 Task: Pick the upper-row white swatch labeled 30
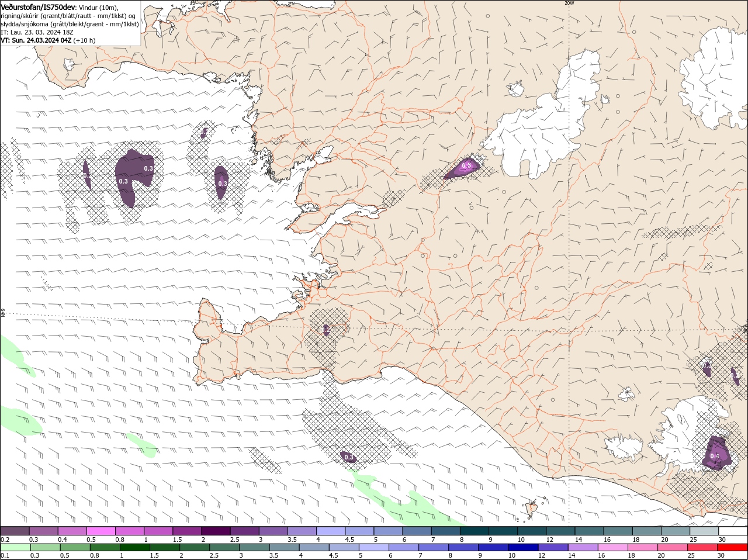[x=733, y=531]
